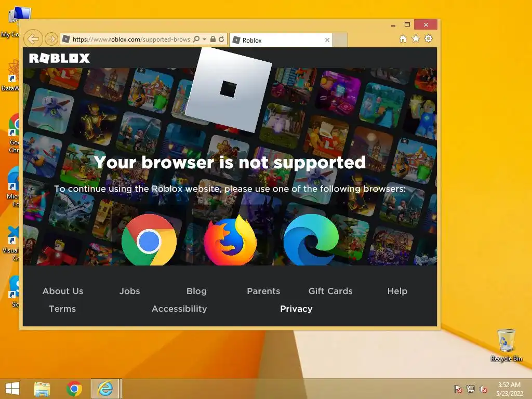Expand the address bar dropdown arrow
This screenshot has width=532, height=399.
click(205, 39)
